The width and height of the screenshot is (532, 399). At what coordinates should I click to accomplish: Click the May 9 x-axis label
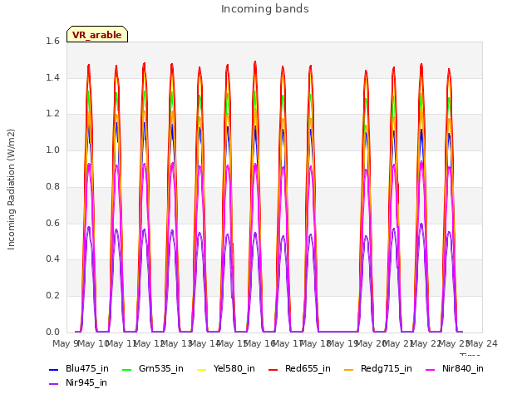click(65, 344)
